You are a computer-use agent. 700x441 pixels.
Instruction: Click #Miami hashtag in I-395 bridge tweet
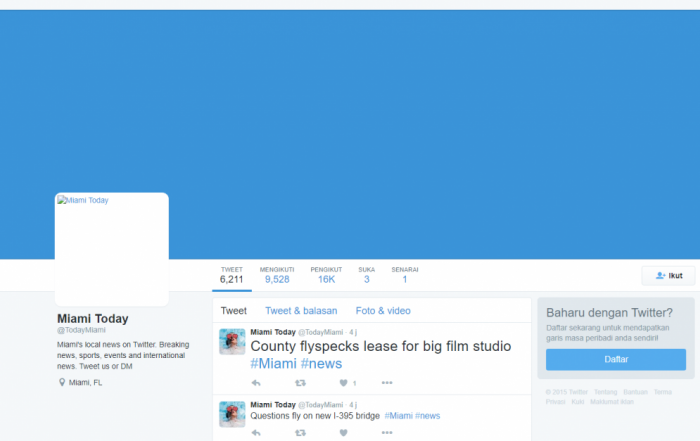pyautogui.click(x=399, y=416)
